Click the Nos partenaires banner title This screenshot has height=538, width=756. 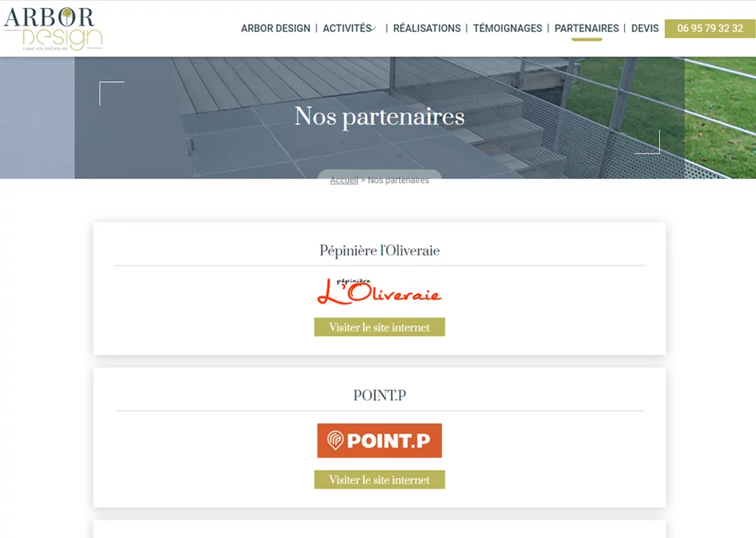[379, 117]
